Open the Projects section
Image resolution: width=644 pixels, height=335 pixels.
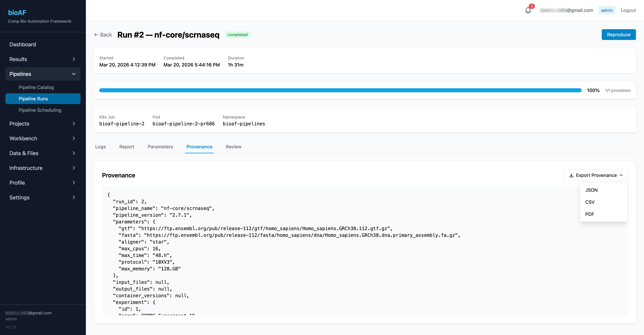pos(43,124)
